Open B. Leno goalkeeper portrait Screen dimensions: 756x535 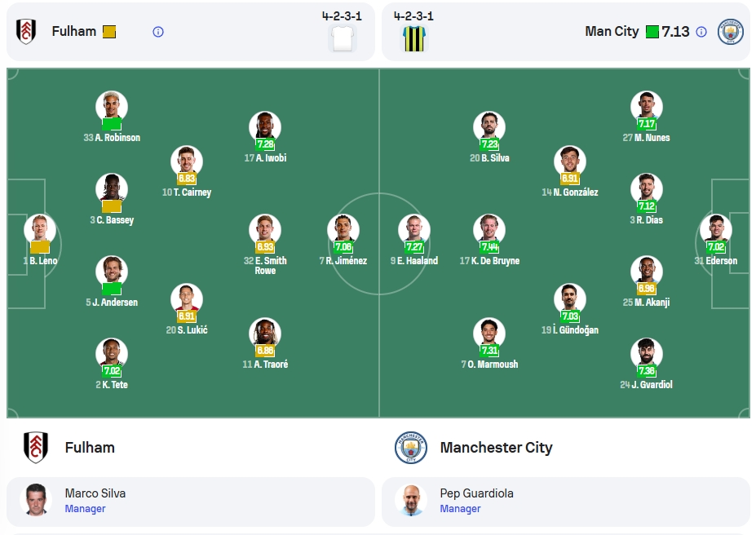[40, 229]
